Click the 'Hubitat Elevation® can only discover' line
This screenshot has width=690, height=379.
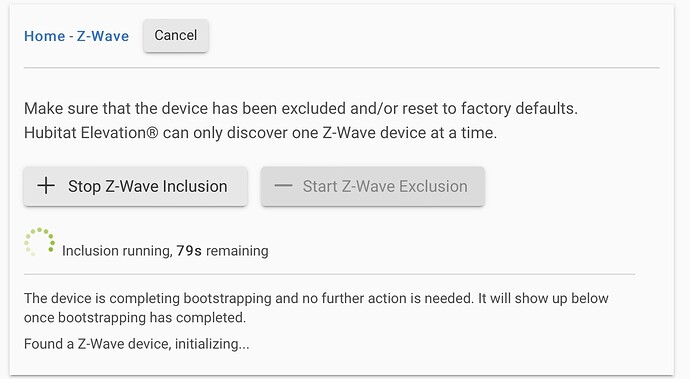coord(261,132)
